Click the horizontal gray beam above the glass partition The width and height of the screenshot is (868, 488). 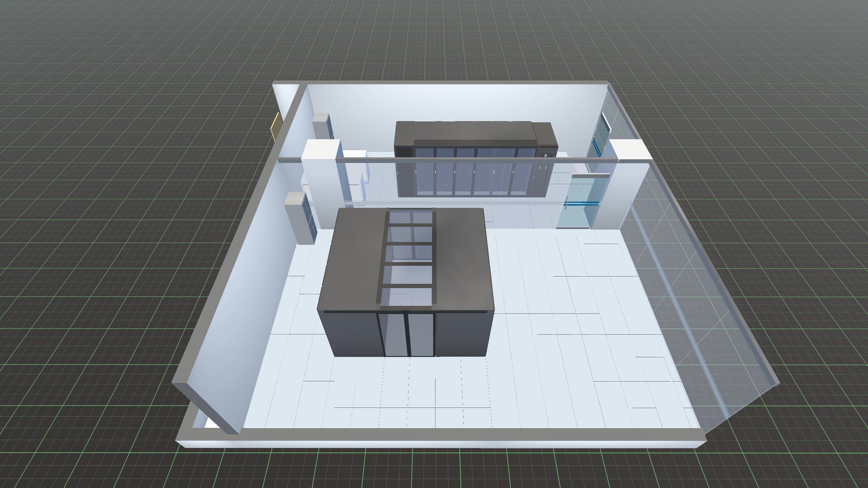472,161
